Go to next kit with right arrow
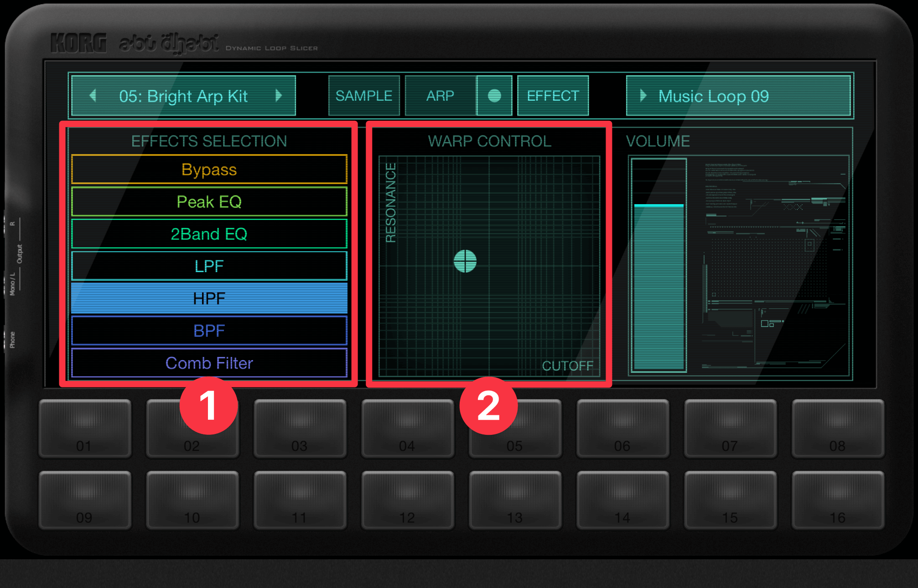This screenshot has height=588, width=918. tap(279, 96)
